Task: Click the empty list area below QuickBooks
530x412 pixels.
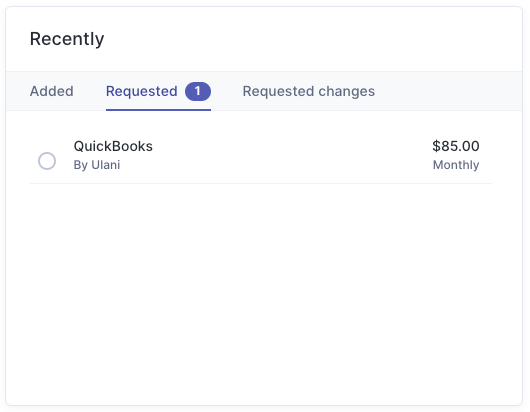Action: click(264, 291)
